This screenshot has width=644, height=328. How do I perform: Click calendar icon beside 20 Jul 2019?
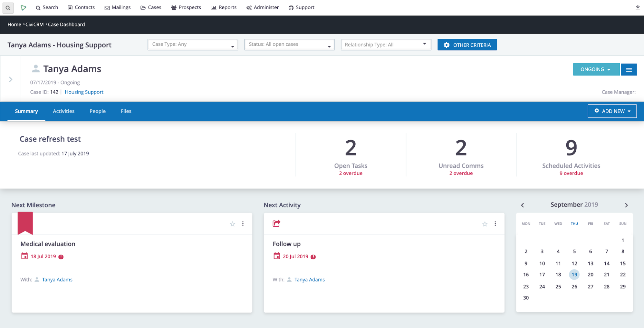point(277,256)
